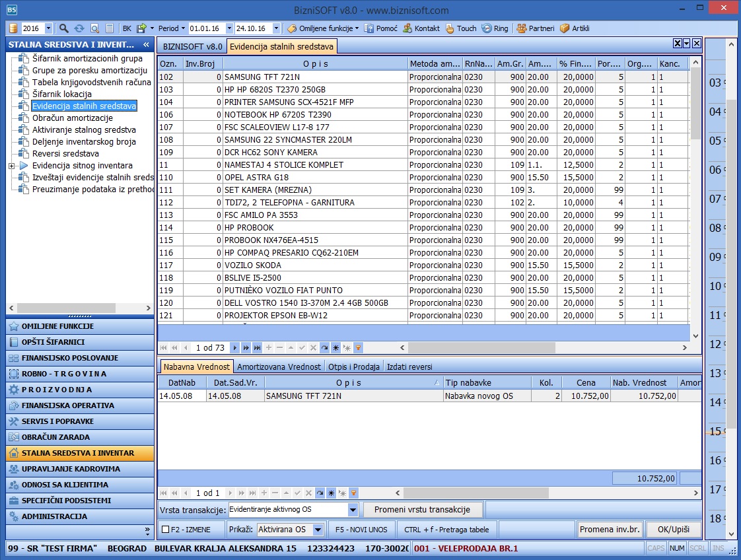Click the BK toolbar button

pyautogui.click(x=127, y=28)
